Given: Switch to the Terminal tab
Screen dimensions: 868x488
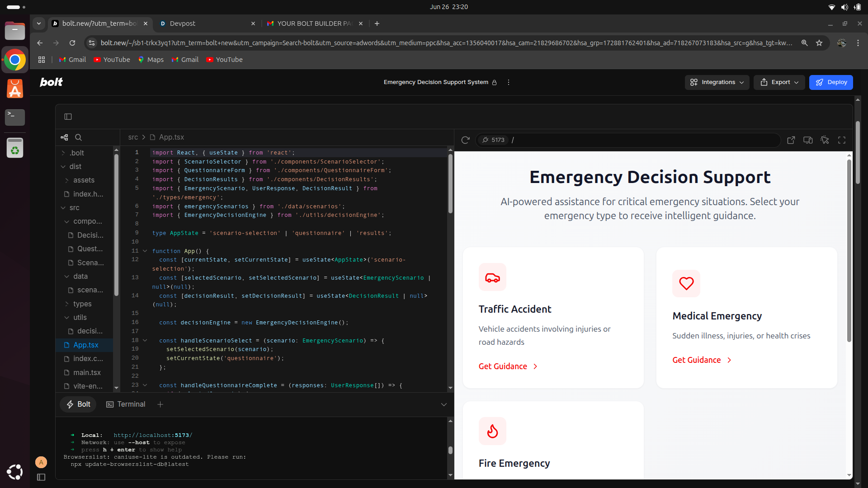Looking at the screenshot, I should point(126,404).
